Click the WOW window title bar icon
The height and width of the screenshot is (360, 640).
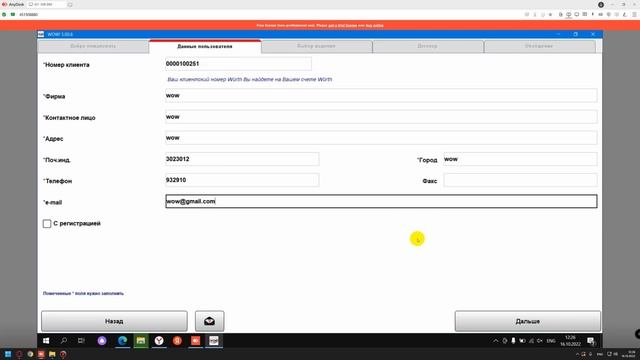(41, 34)
